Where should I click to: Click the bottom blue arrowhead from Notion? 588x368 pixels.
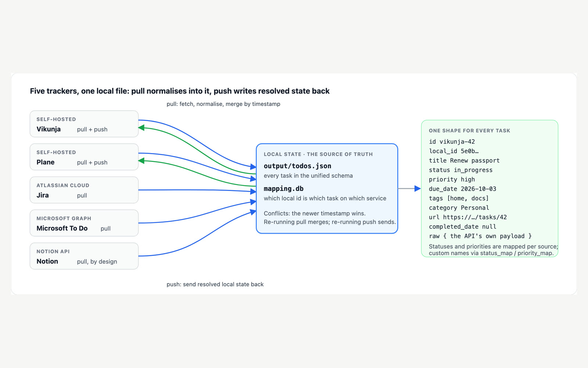(x=253, y=212)
